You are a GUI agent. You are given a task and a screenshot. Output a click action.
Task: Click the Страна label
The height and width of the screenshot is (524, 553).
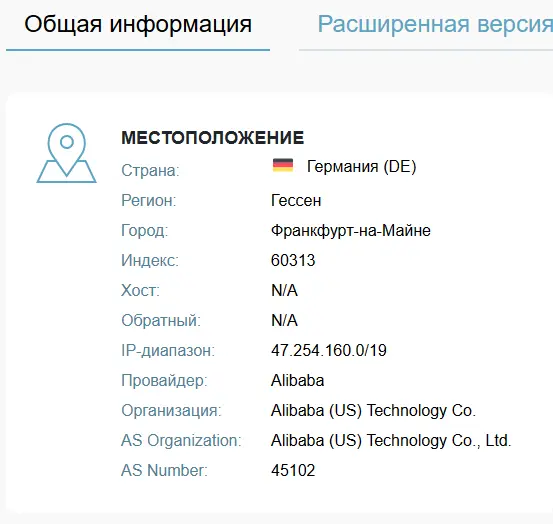(x=150, y=171)
